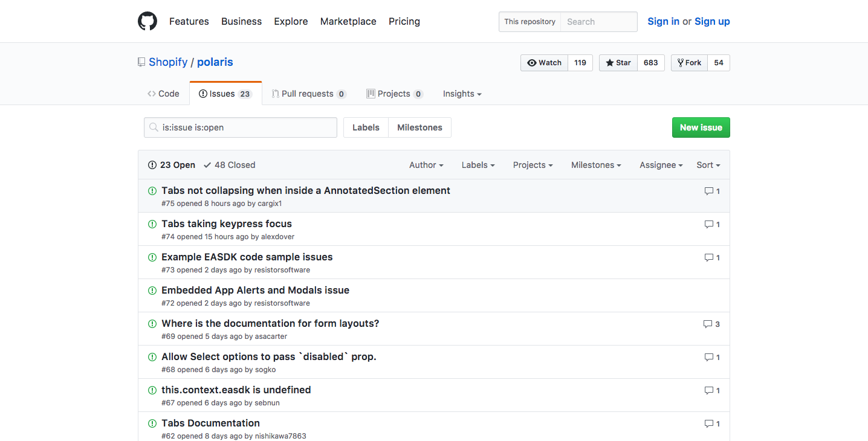
Task: View the 54 forks count
Action: point(719,63)
